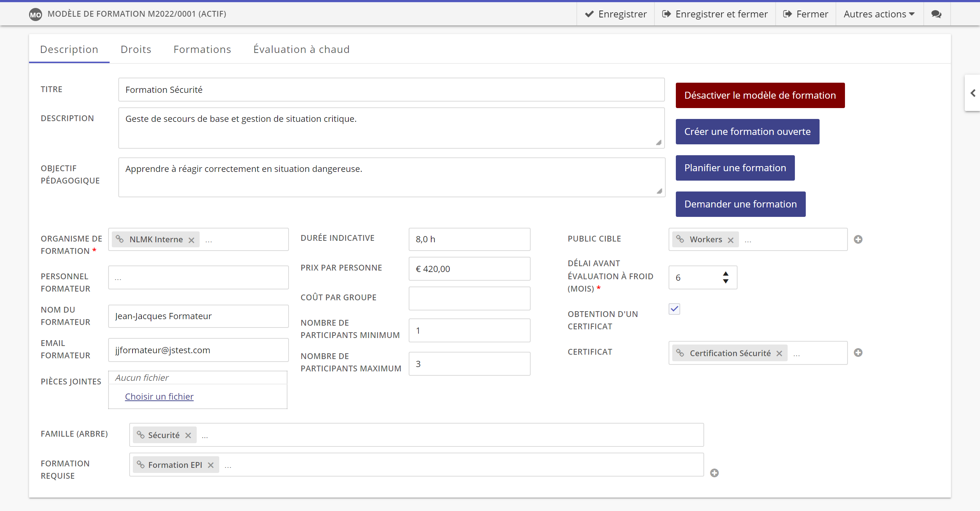The height and width of the screenshot is (511, 980).
Task: Click Désactiver le modèle de formation
Action: 760,95
